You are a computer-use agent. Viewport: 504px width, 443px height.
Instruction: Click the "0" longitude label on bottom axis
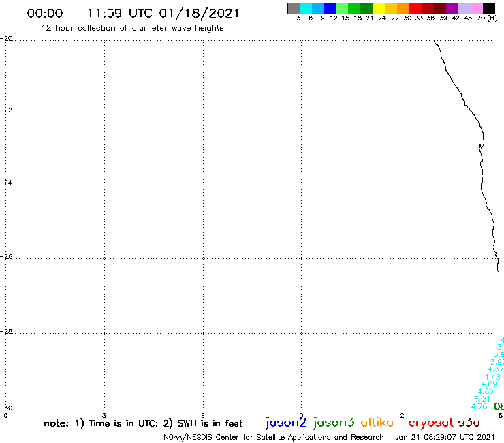pyautogui.click(x=5, y=415)
